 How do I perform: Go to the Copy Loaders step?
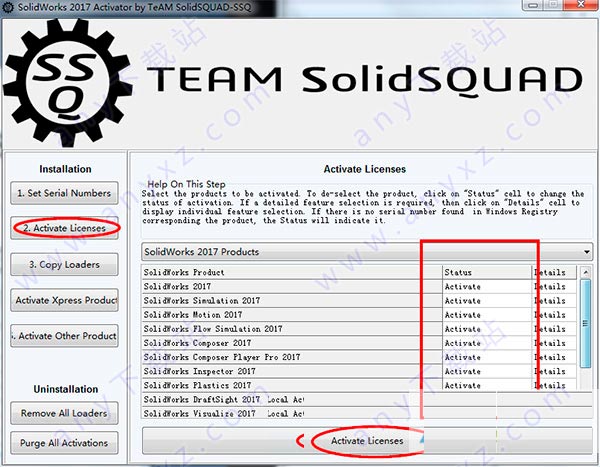pyautogui.click(x=64, y=265)
